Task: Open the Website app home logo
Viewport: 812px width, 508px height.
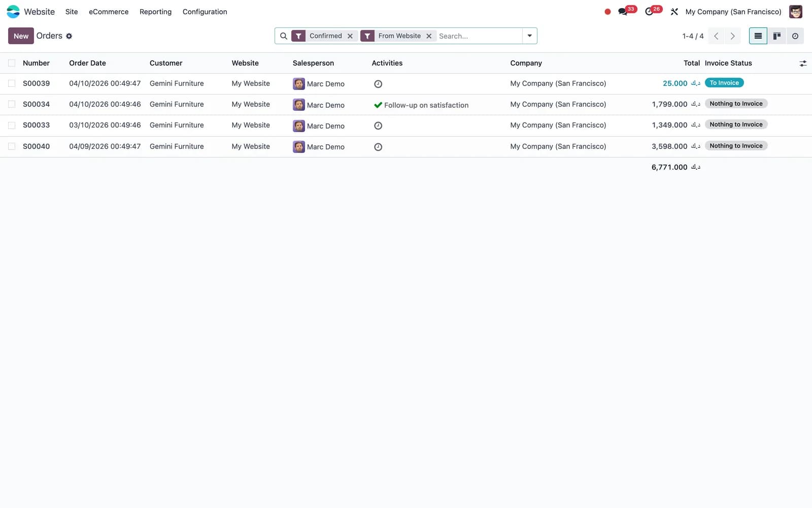Action: pos(13,11)
